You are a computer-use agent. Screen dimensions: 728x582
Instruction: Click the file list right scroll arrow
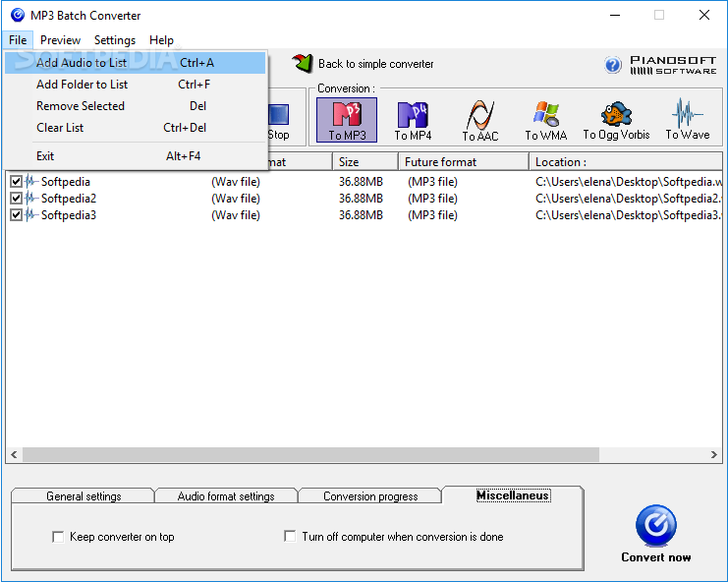714,455
